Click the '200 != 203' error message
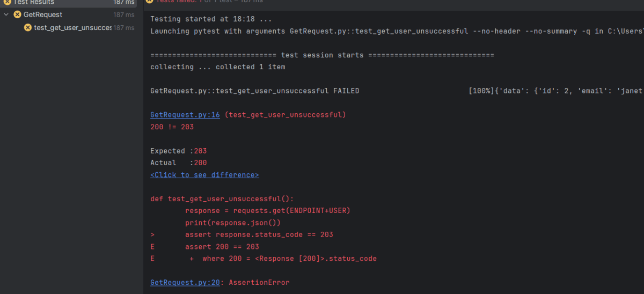Screen dimensions: 644x294 point(172,127)
